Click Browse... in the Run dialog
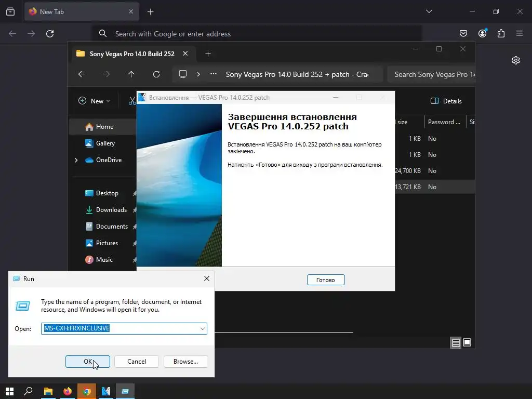Viewport: 532px width, 399px height. coord(185,362)
